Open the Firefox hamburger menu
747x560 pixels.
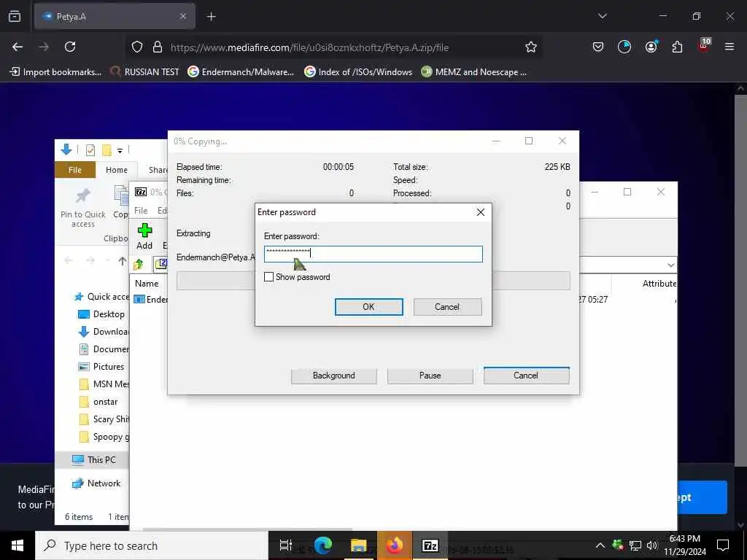(x=729, y=47)
